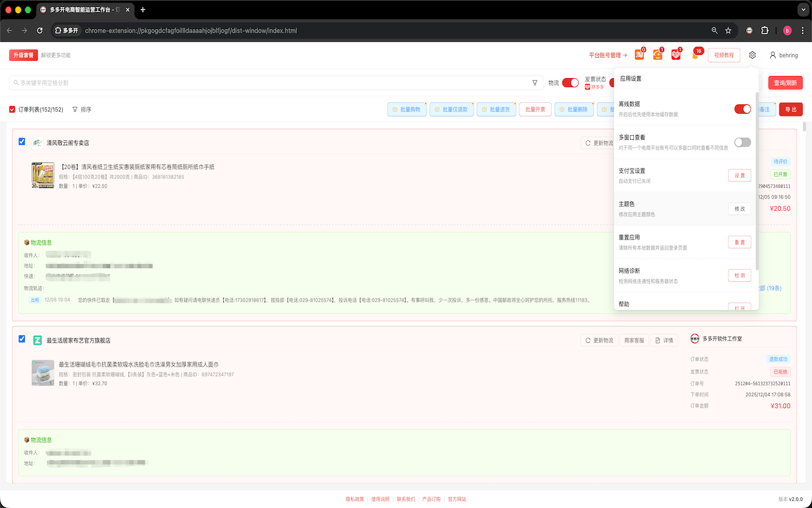Reload the page with browser refresh icon
The image size is (812, 508).
tap(40, 30)
